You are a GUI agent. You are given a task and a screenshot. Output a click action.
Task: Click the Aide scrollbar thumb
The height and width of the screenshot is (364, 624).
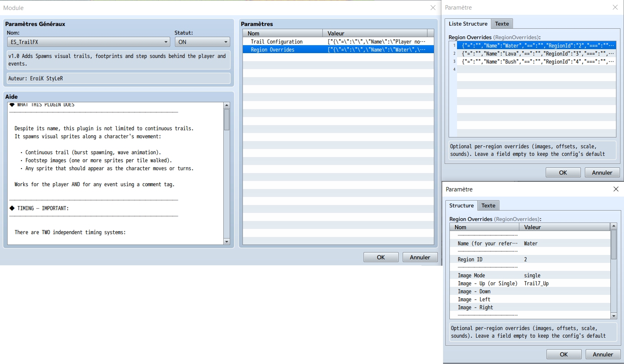227,119
